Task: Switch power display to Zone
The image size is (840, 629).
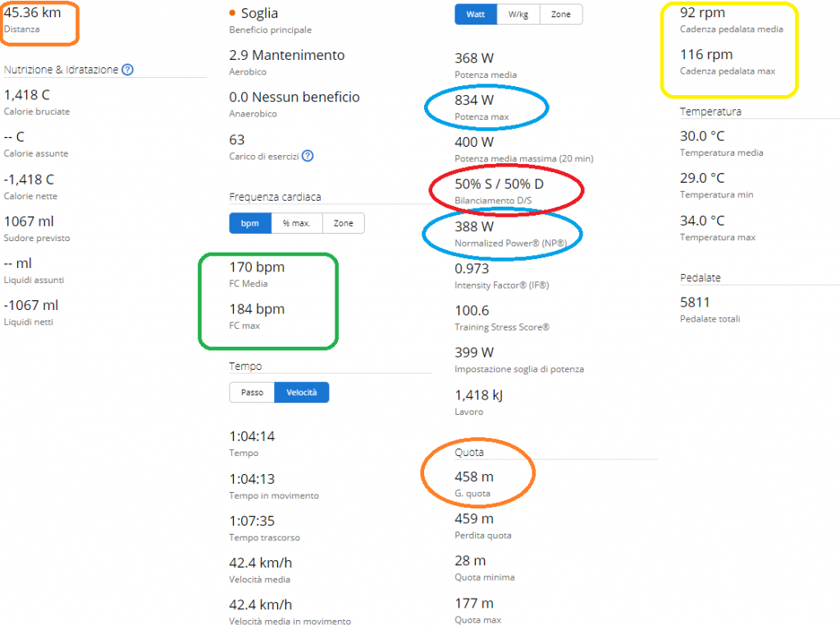Action: [561, 15]
